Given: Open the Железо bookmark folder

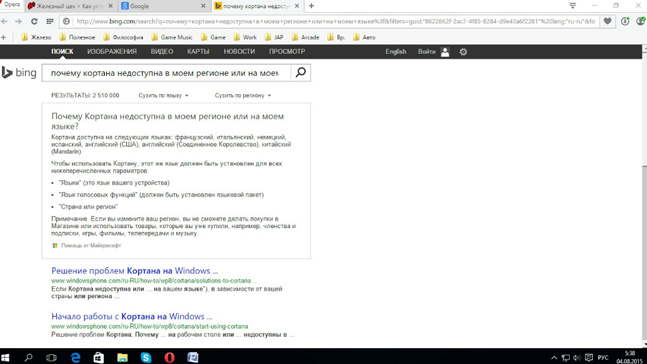Looking at the screenshot, I should click(x=36, y=37).
